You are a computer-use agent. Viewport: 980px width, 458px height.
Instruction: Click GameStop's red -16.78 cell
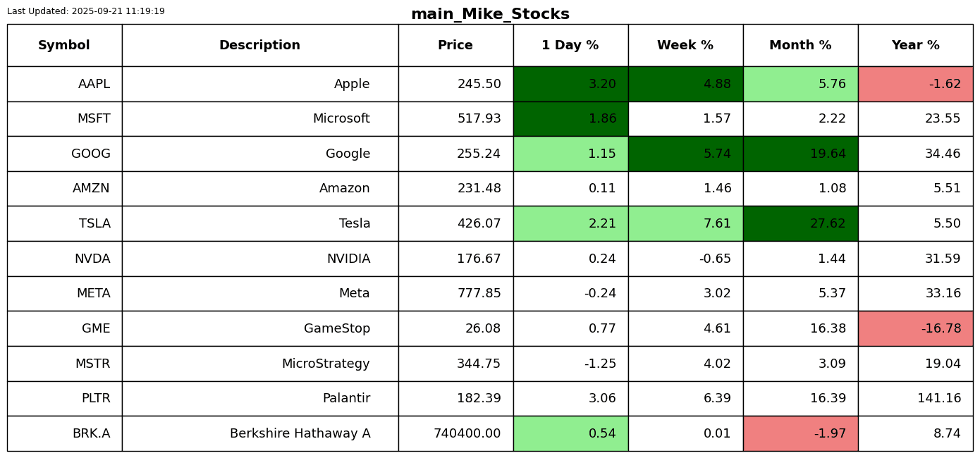coord(915,329)
